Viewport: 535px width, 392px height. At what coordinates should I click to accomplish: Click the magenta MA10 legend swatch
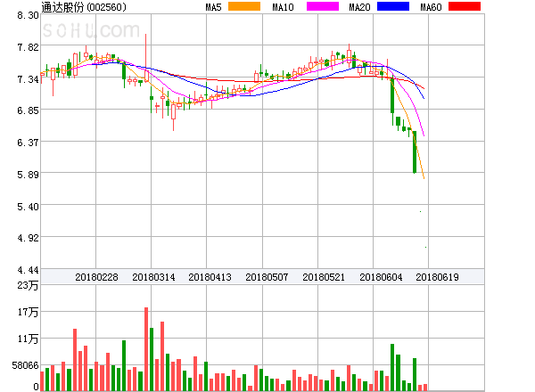[323, 6]
